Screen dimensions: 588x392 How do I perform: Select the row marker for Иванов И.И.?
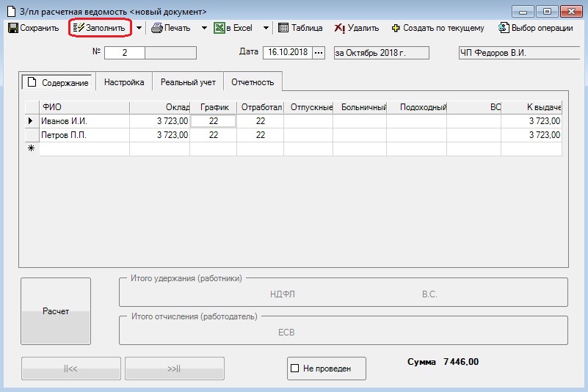(x=32, y=121)
